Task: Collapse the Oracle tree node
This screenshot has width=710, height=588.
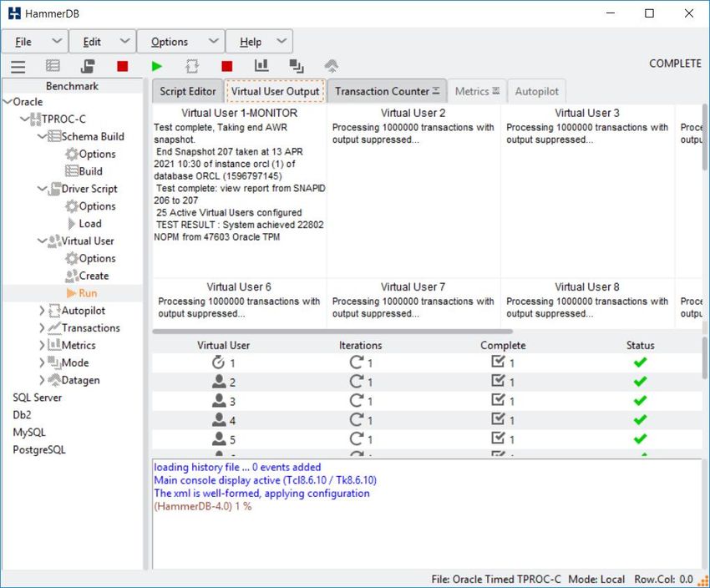Action: 8,101
